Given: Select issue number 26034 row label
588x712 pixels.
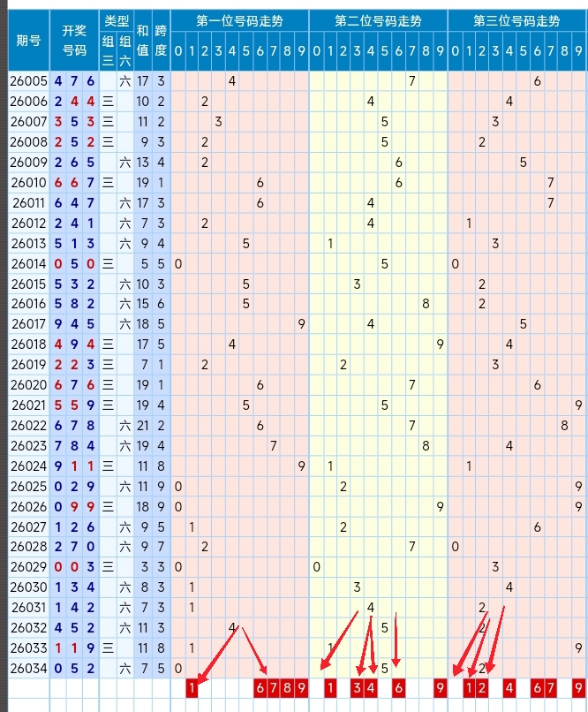Looking at the screenshot, I should [28, 668].
